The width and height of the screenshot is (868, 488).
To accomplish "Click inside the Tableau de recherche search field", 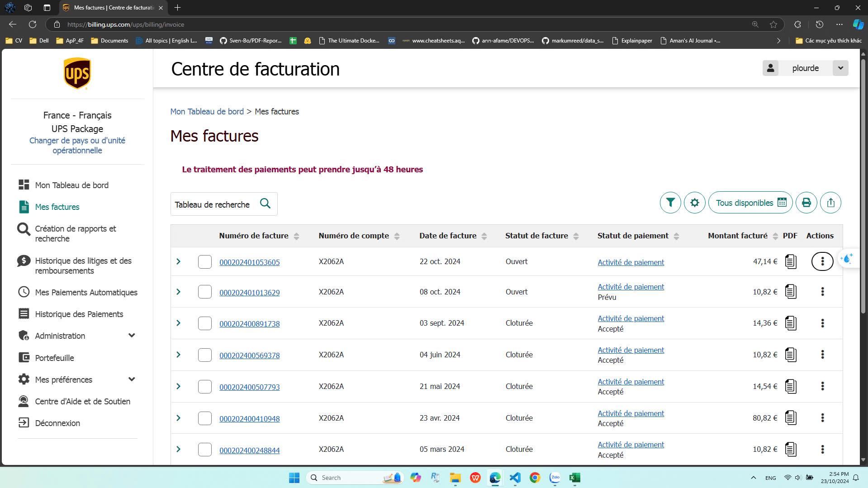I will pyautogui.click(x=213, y=204).
